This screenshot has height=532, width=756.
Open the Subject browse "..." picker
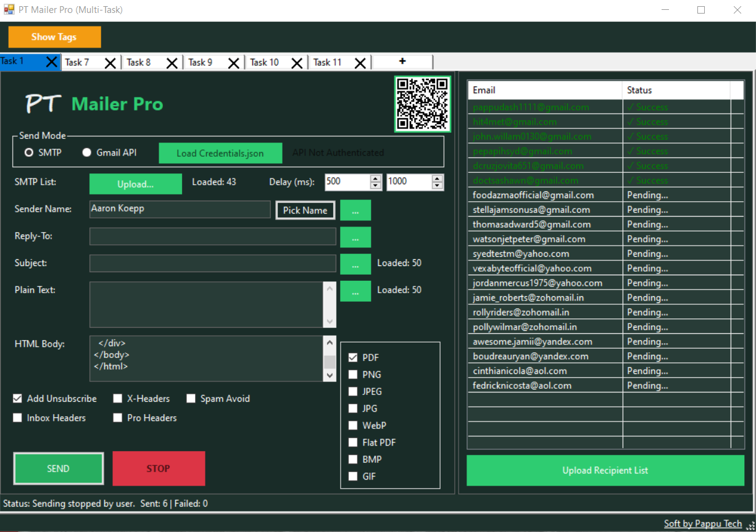coord(355,264)
